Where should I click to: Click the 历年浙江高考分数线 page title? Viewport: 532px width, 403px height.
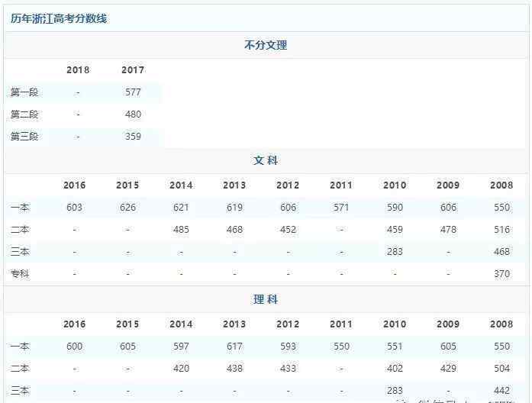[59, 18]
